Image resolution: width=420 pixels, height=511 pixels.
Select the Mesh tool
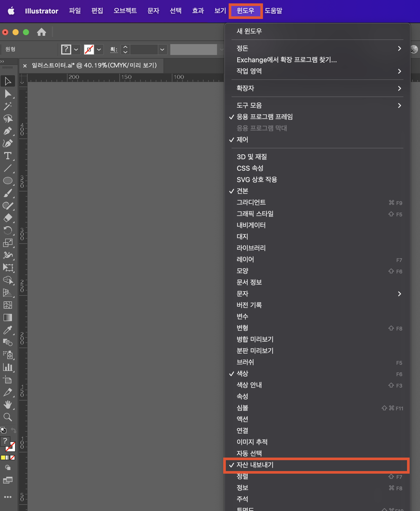(x=8, y=305)
